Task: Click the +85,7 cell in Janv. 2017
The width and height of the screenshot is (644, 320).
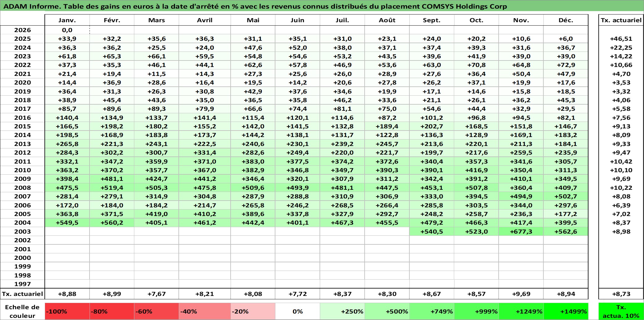Action: click(x=67, y=109)
